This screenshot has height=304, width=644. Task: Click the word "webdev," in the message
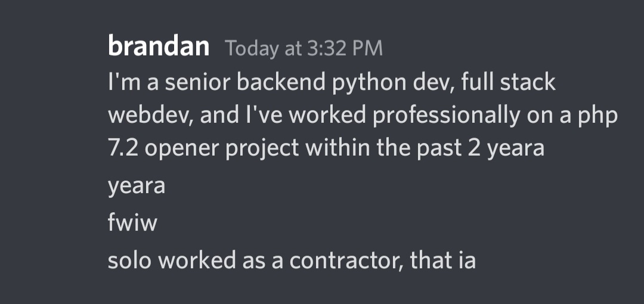point(151,115)
